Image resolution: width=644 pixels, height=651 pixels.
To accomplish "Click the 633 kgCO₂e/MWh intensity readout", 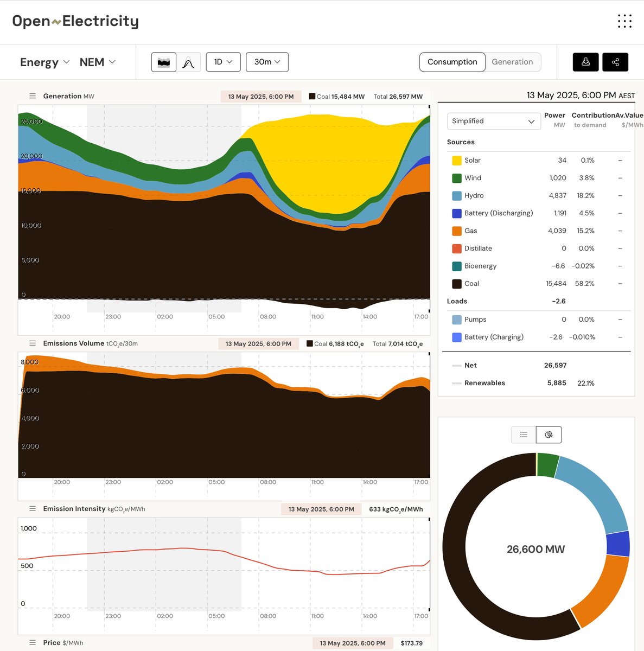I will pos(396,509).
